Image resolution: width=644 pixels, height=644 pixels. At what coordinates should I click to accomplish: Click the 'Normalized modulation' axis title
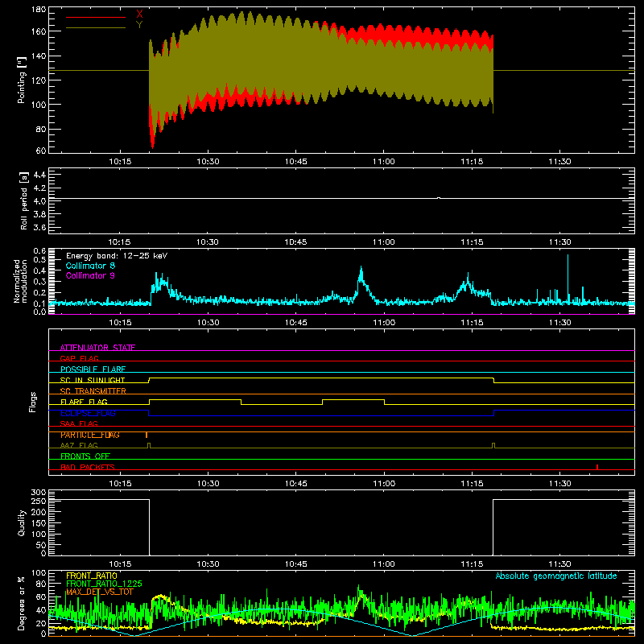[x=20, y=281]
